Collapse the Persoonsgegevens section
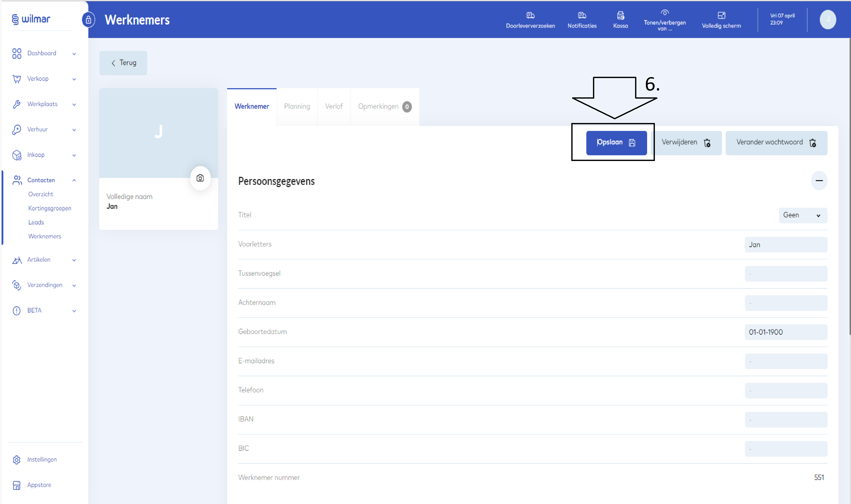This screenshot has height=504, width=851. 819,181
